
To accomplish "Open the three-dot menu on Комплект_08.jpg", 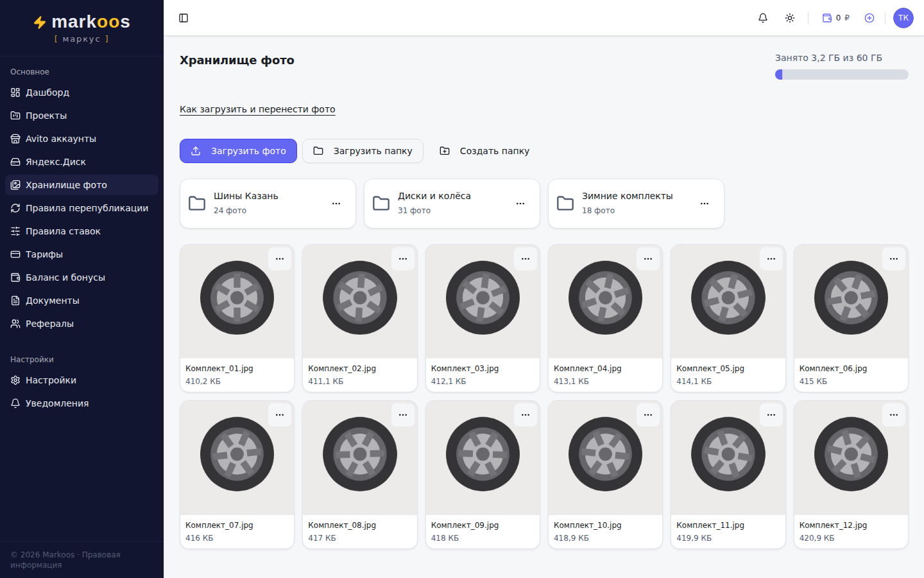I will tap(403, 415).
